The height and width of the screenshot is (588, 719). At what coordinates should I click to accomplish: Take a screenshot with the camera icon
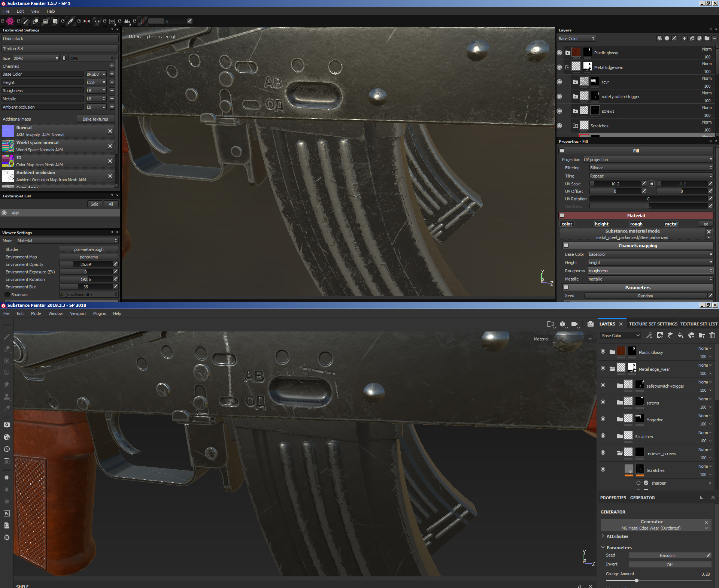(591, 324)
